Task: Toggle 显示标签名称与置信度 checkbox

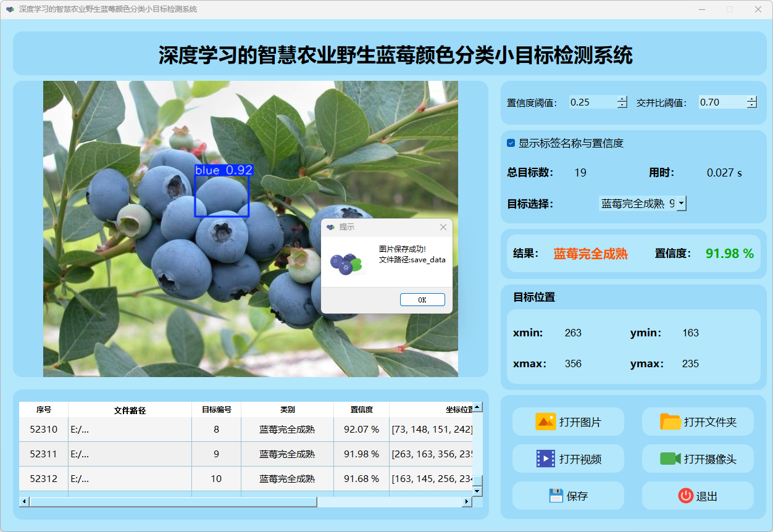Action: pyautogui.click(x=511, y=143)
